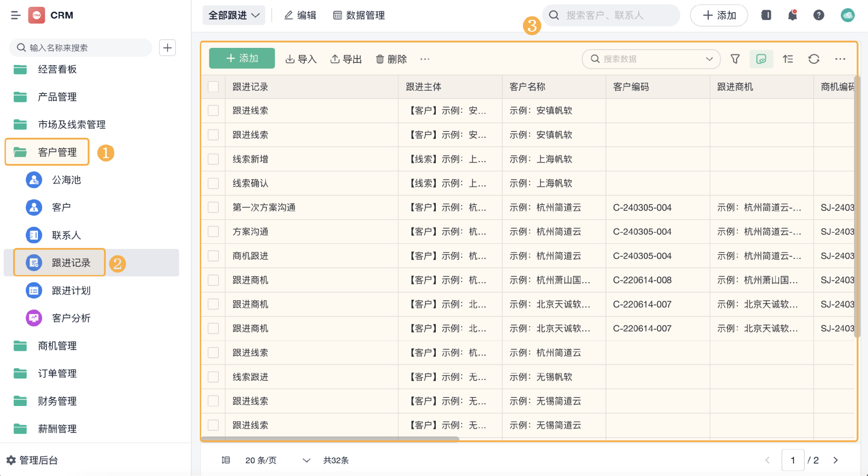Go to the next page arrow
This screenshot has width=868, height=476.
click(835, 460)
